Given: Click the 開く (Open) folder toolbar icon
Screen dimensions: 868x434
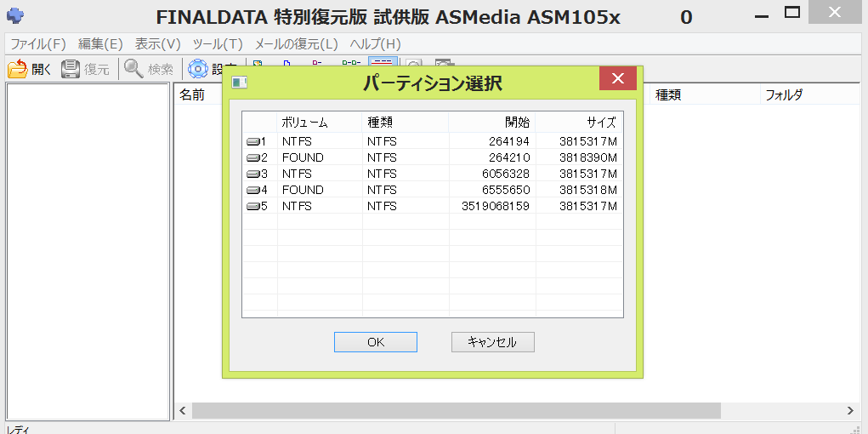Looking at the screenshot, I should 18,69.
